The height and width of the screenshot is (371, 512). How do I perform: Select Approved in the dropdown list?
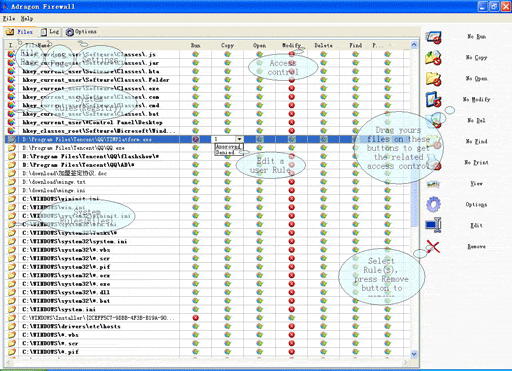[228, 147]
